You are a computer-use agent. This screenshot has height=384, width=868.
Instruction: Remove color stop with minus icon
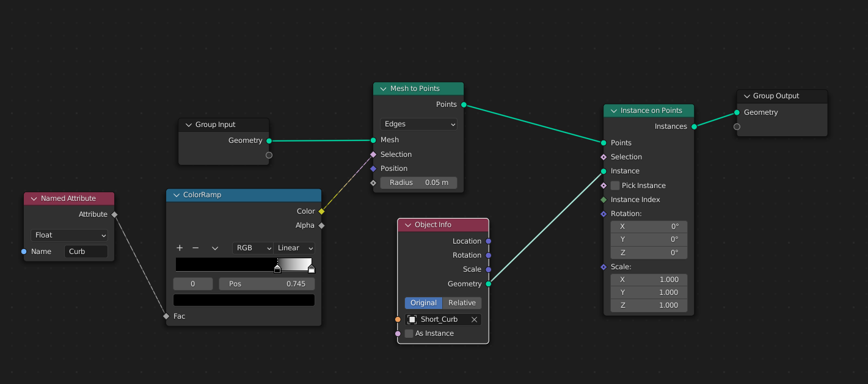[195, 248]
